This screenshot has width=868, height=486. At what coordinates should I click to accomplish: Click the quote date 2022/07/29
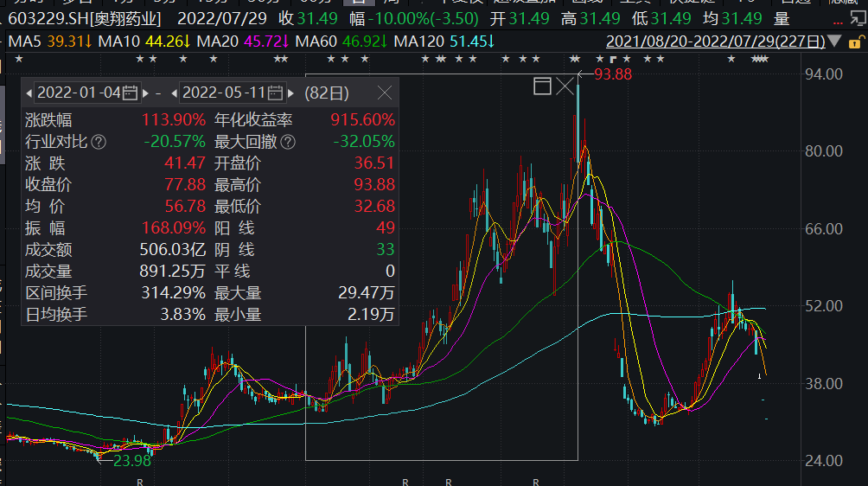pyautogui.click(x=222, y=19)
